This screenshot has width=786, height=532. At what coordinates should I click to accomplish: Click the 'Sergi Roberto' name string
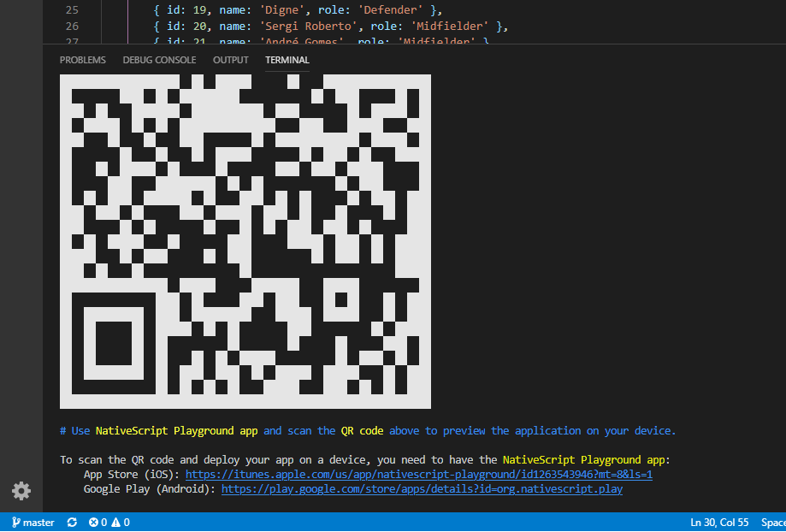click(x=311, y=26)
